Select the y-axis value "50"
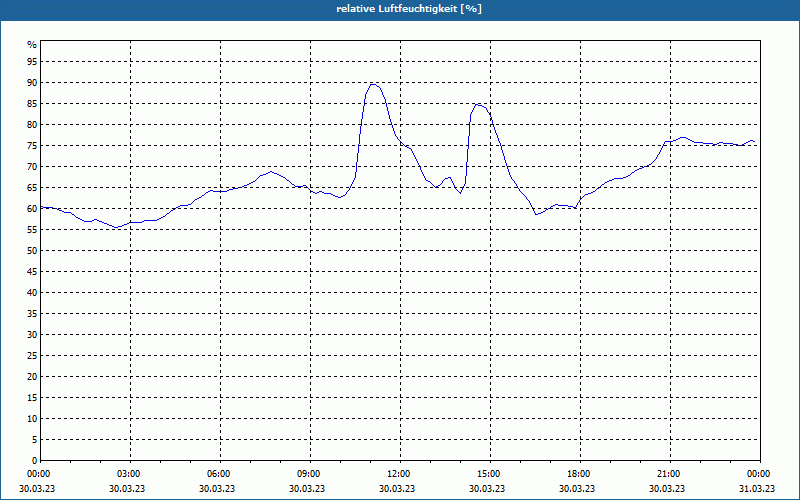800x500 pixels. (32, 251)
